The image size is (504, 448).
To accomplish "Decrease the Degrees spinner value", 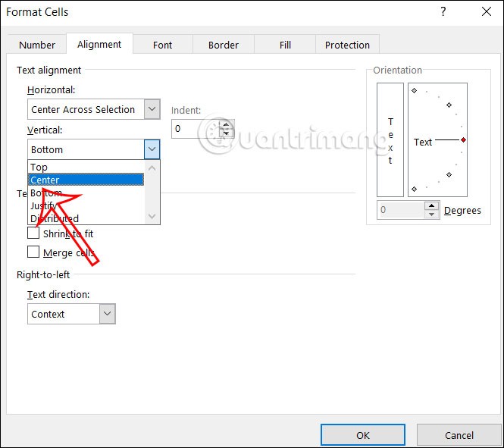I will coord(431,214).
